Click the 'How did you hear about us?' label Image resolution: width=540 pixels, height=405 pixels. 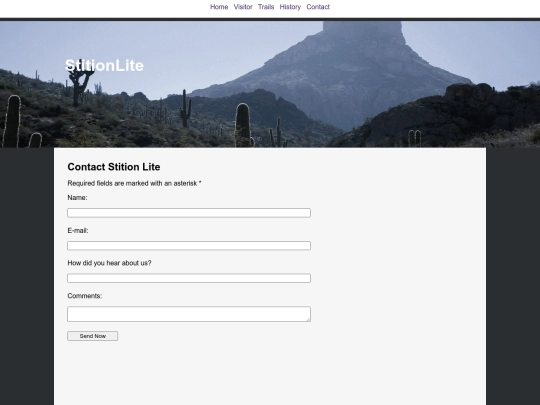coord(110,263)
